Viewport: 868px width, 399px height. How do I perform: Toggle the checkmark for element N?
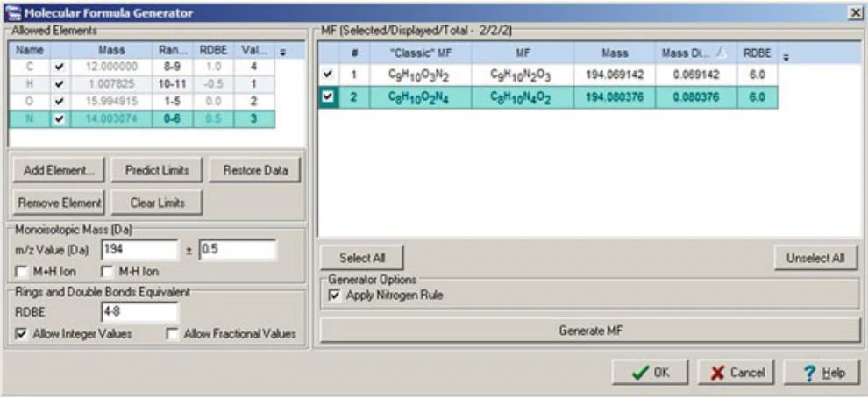tap(60, 118)
